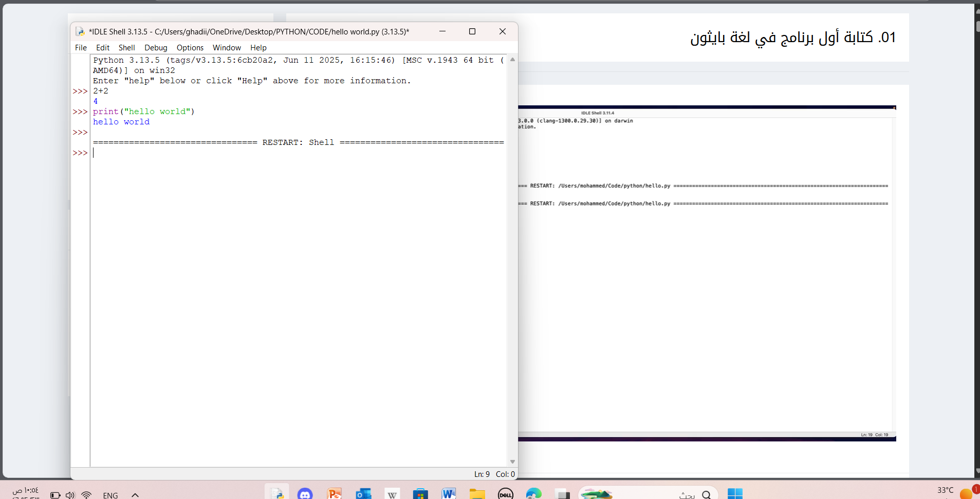Open the File menu
This screenshot has width=980, height=499.
pyautogui.click(x=81, y=48)
